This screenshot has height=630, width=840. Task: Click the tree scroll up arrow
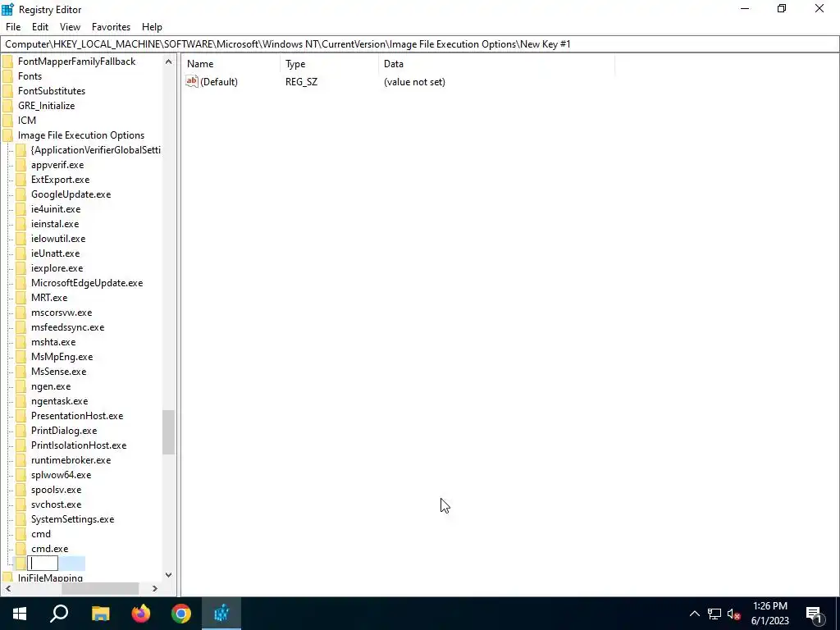pos(169,62)
